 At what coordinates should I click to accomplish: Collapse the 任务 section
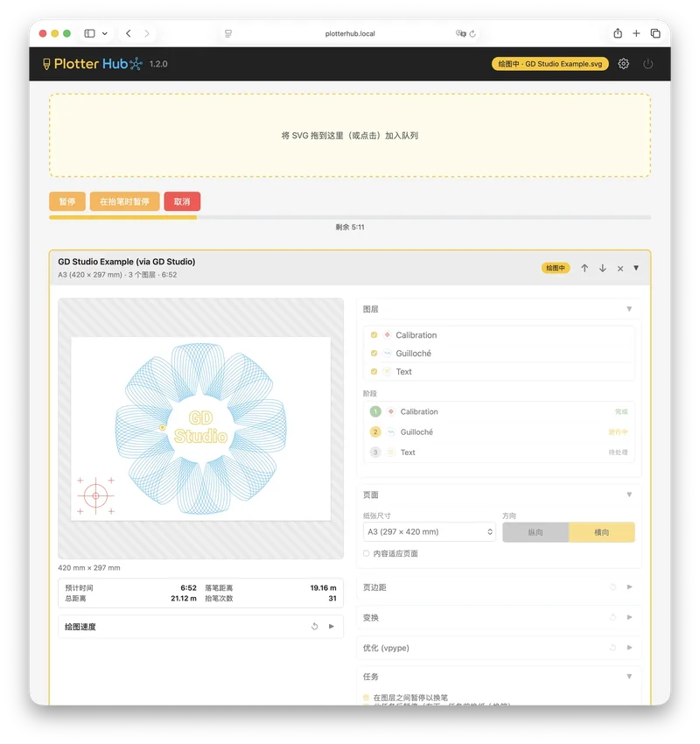(x=629, y=676)
